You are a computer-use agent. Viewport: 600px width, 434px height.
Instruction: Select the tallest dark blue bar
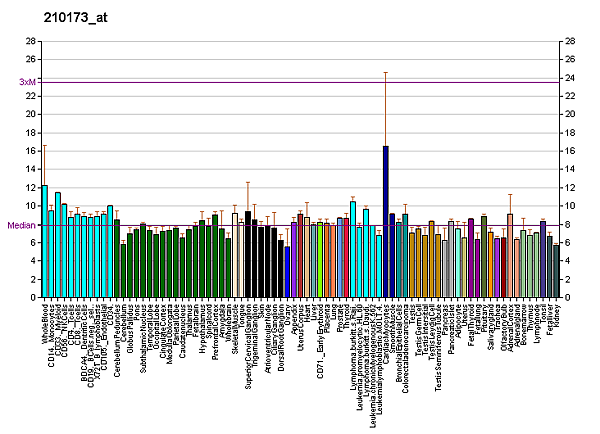(x=386, y=221)
